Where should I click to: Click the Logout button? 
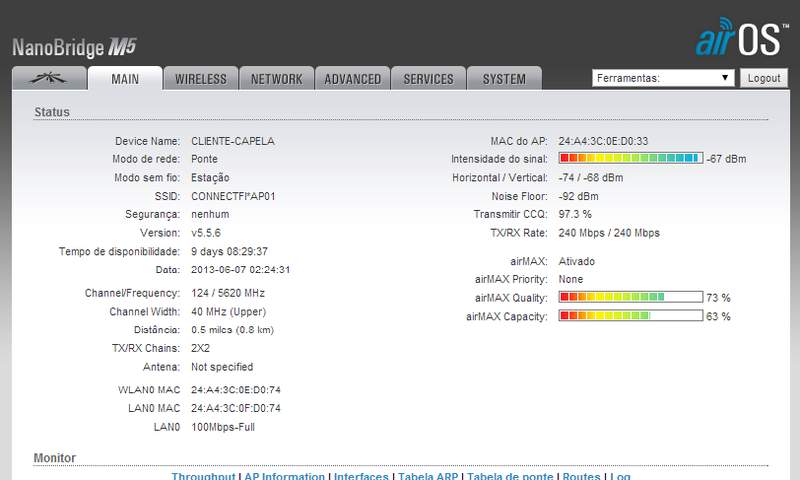coord(764,78)
